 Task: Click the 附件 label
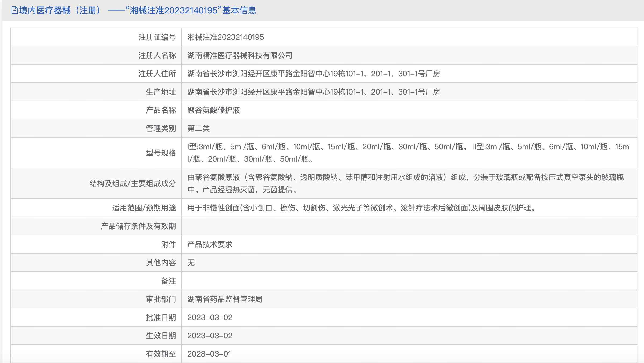pyautogui.click(x=168, y=244)
